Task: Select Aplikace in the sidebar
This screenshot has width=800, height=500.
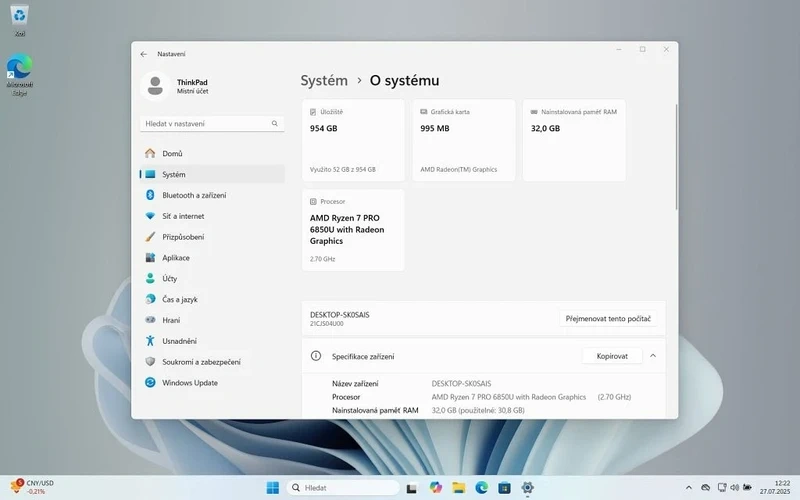Action: (176, 258)
